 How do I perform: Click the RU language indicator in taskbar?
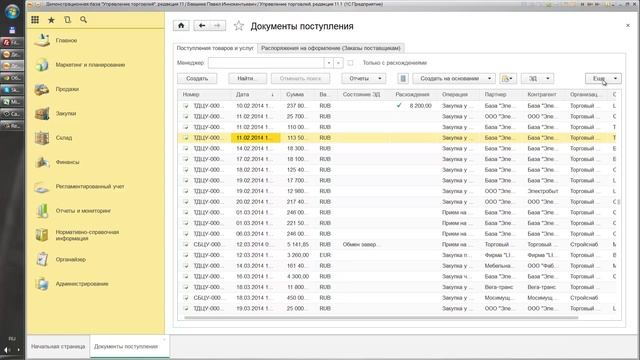(x=12, y=339)
